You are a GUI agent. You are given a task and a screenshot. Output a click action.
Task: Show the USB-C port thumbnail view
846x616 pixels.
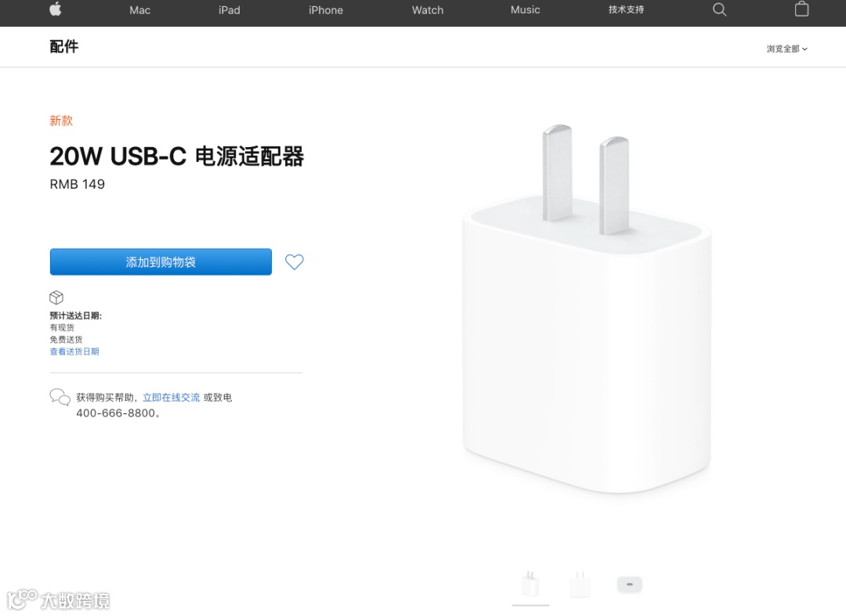(630, 585)
